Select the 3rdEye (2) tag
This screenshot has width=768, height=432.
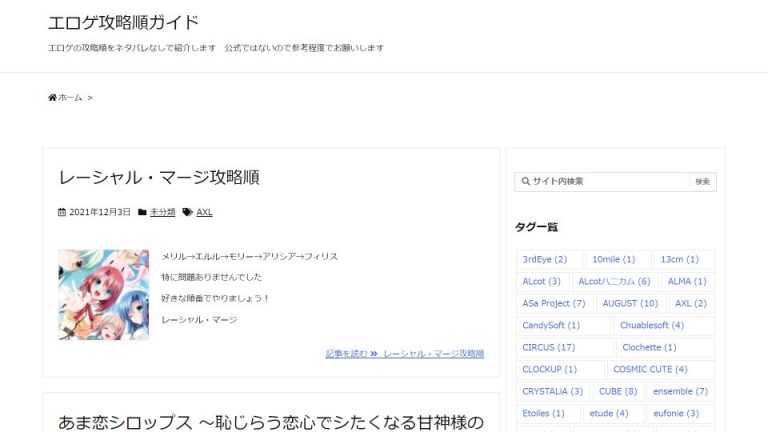point(544,260)
